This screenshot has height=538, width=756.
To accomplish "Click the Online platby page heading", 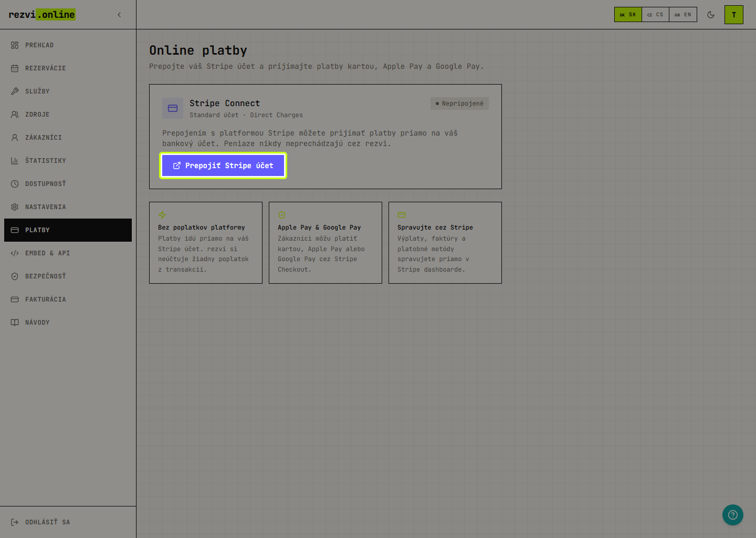I will click(x=198, y=50).
